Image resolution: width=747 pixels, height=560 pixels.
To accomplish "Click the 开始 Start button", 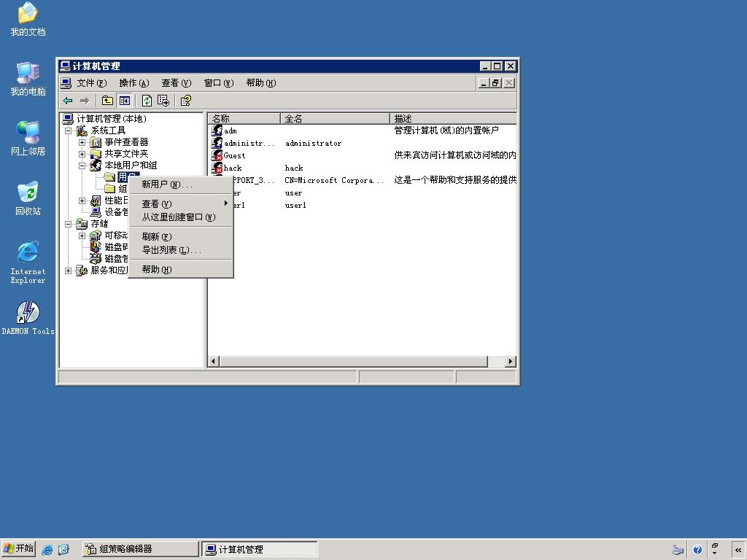I will [x=18, y=548].
